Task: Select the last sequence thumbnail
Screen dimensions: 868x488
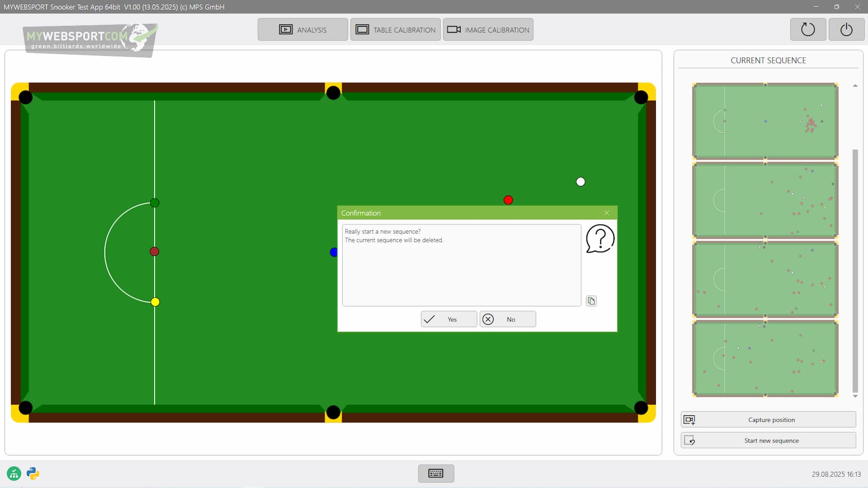Action: pos(765,358)
